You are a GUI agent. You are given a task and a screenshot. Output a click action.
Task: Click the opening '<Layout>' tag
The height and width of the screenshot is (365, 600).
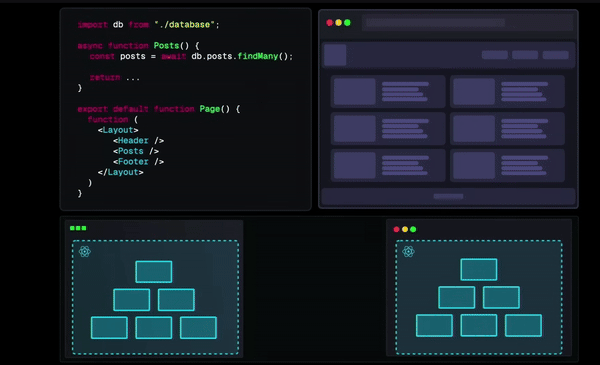coord(118,130)
